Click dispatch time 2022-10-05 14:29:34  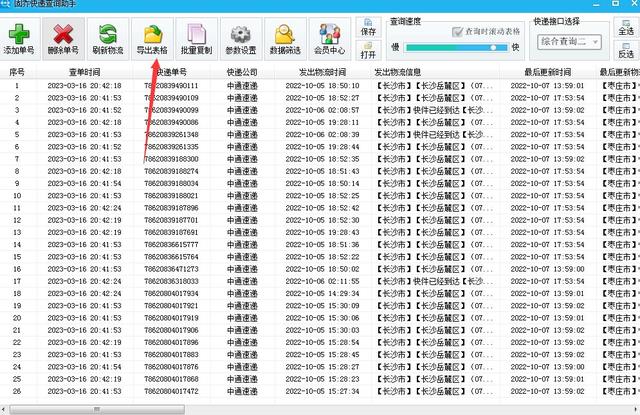point(322,294)
